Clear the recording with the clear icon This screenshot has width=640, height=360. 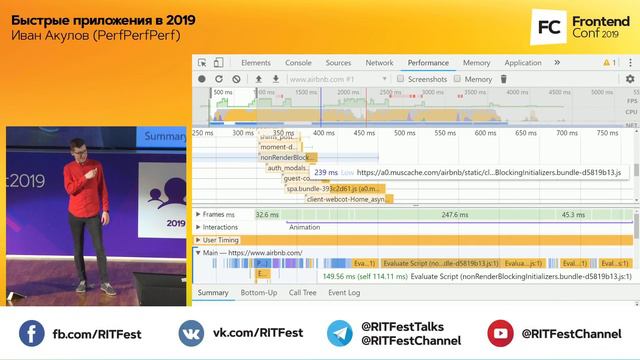(x=236, y=79)
